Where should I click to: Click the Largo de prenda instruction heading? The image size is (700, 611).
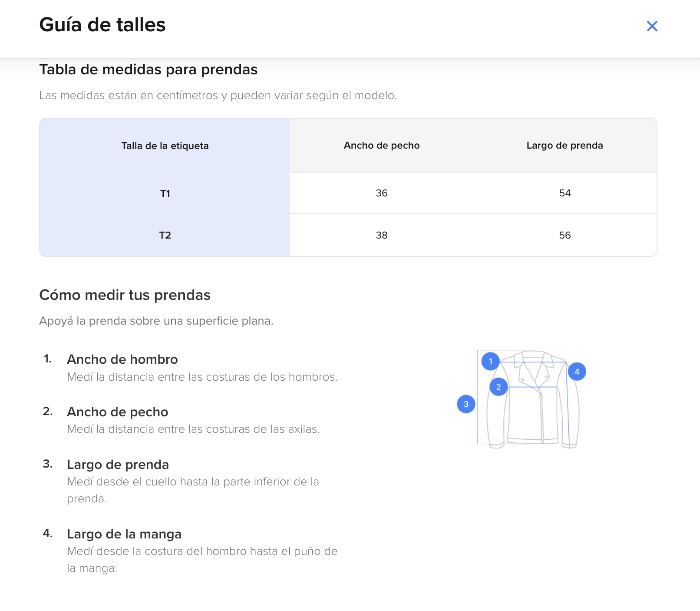[118, 465]
